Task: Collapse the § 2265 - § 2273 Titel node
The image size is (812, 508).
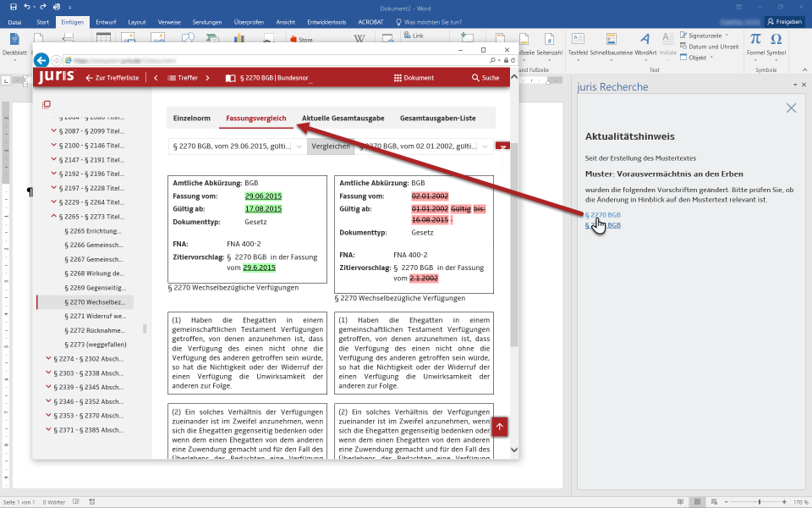Action: [54, 216]
